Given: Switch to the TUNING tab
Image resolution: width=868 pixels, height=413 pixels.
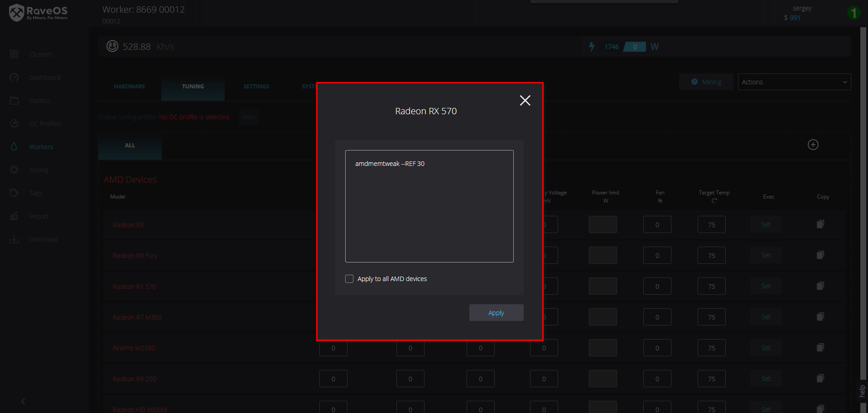Looking at the screenshot, I should pos(193,87).
